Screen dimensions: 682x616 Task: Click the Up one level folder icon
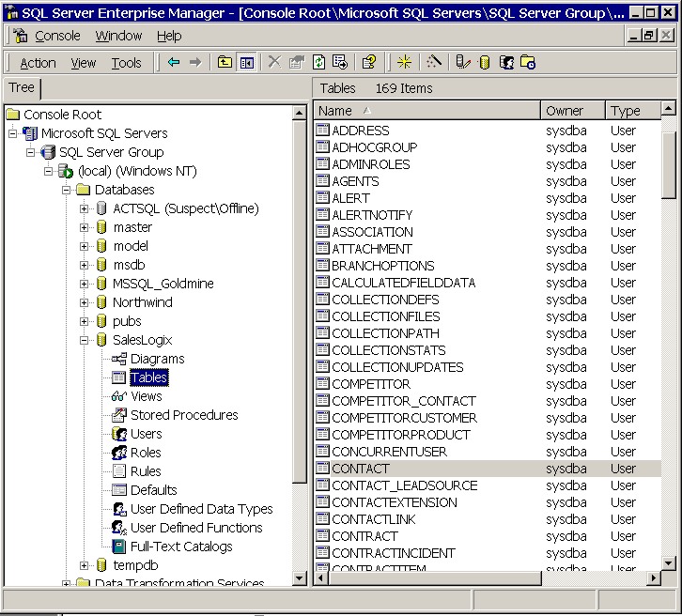225,62
